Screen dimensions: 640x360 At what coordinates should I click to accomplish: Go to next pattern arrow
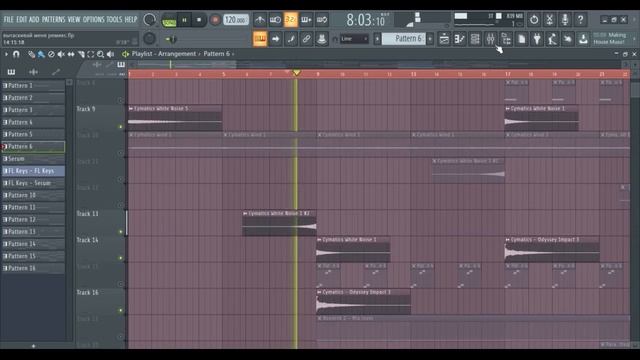tap(430, 39)
